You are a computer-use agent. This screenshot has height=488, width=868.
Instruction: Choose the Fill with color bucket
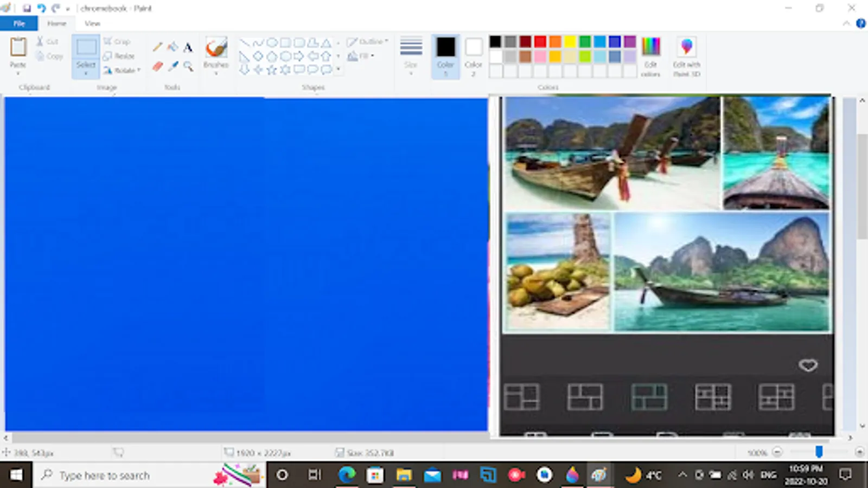tap(173, 47)
